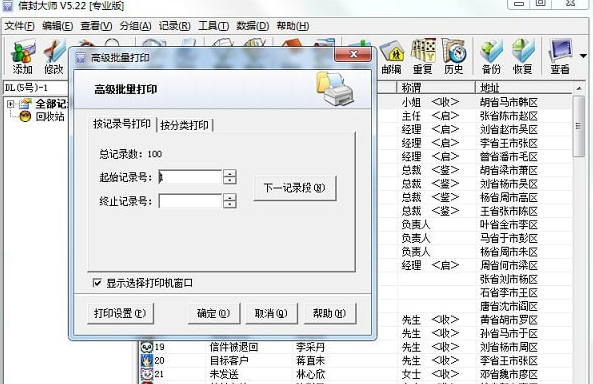Screen dimensions: 593x384
Task: Switch to the 按分类打印 tab
Action: (x=185, y=125)
